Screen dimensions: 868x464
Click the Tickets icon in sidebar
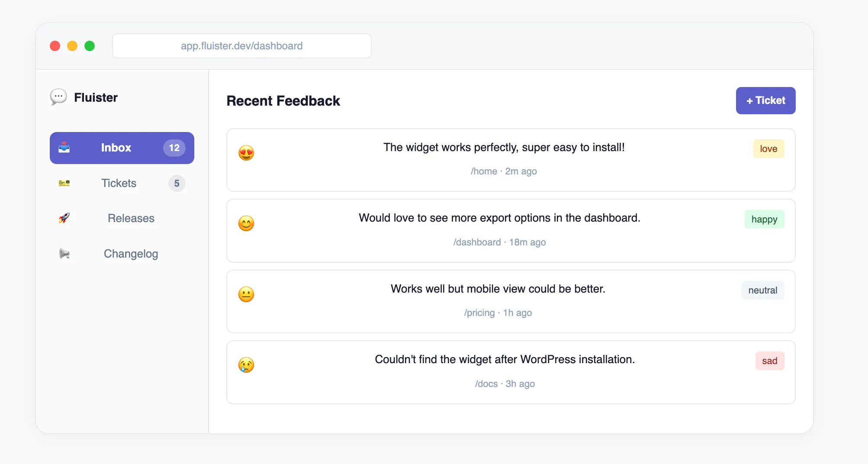[x=64, y=183]
